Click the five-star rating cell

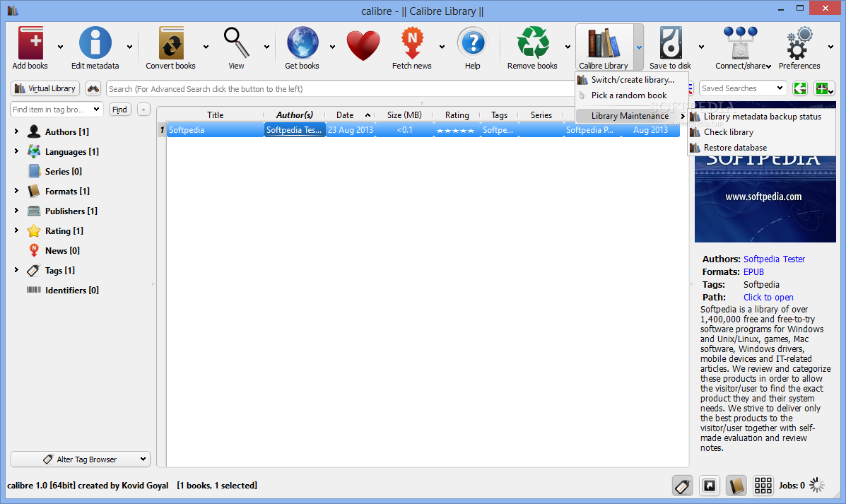point(456,130)
